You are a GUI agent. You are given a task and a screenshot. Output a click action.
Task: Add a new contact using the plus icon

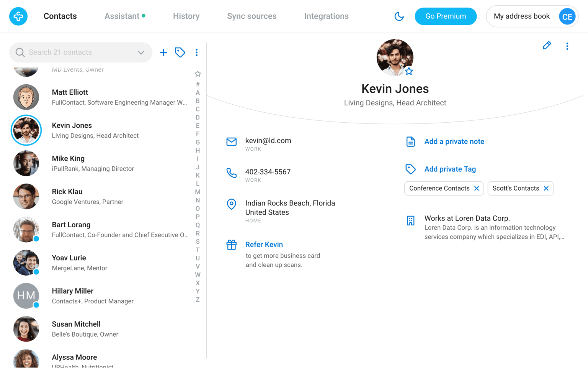pyautogui.click(x=163, y=52)
